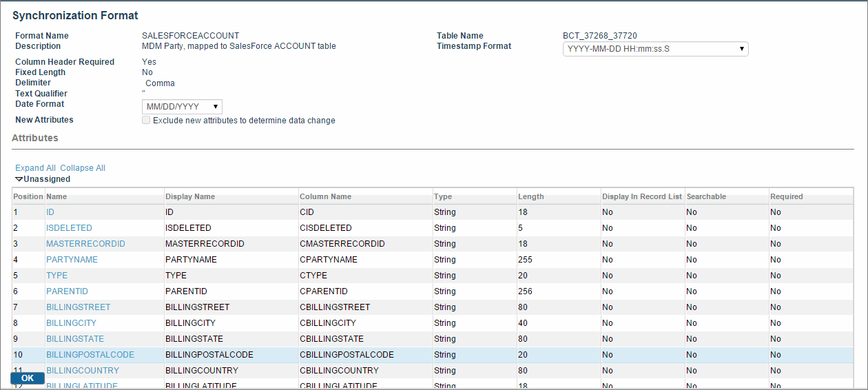Viewport: 868px width, 390px height.
Task: Open the PARENTID attribute link
Action: pyautogui.click(x=67, y=291)
